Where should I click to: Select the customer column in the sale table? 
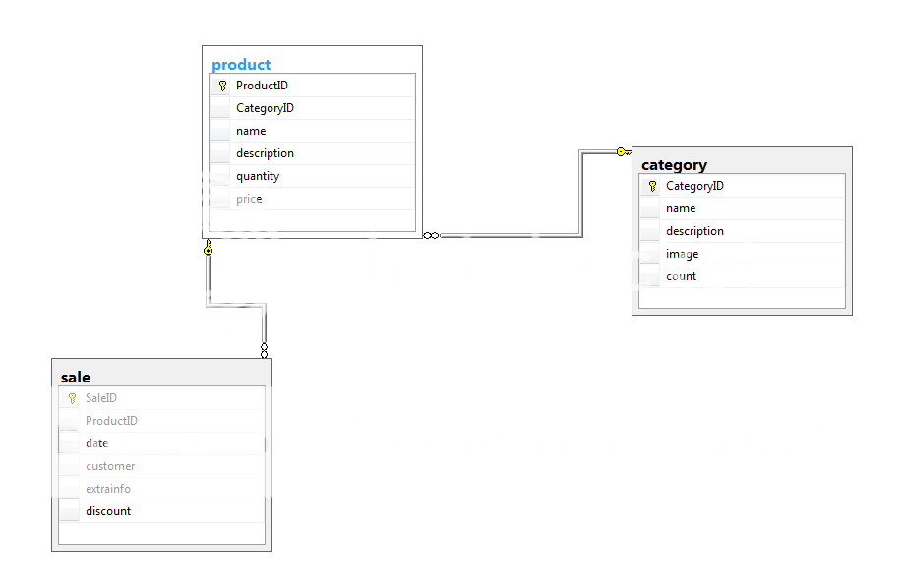[x=109, y=465]
